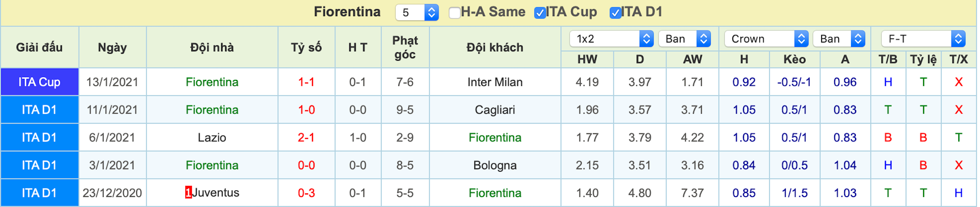
Task: Open the Crown bookmaker dropdown
Action: coord(766,39)
